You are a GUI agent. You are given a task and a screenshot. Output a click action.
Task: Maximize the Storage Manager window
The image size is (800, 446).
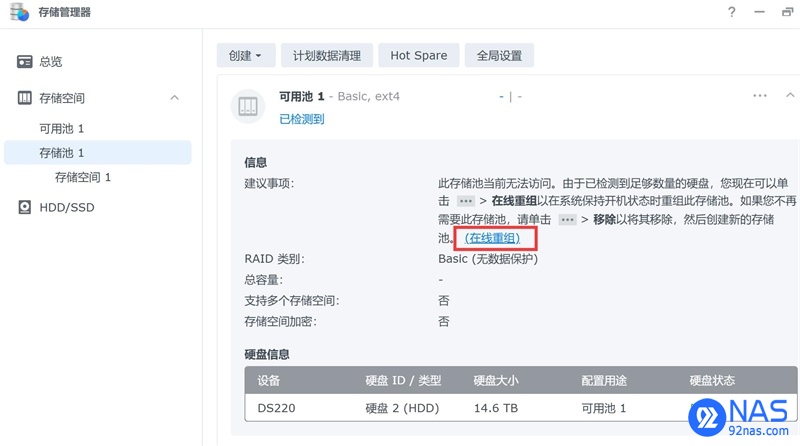[787, 12]
